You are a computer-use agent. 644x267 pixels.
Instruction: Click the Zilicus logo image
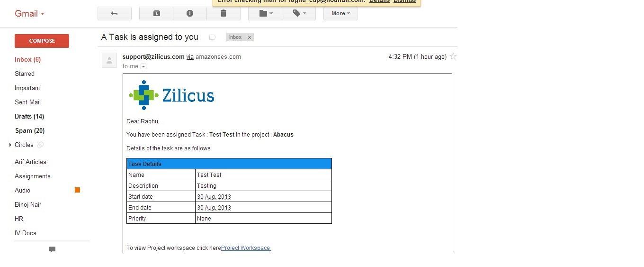tap(171, 95)
